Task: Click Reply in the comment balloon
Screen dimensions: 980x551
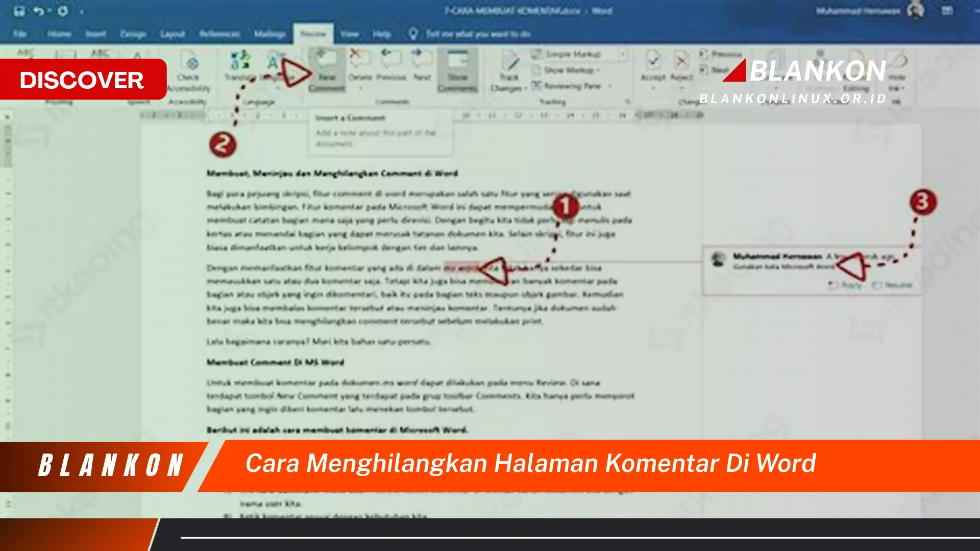Action: (x=845, y=285)
